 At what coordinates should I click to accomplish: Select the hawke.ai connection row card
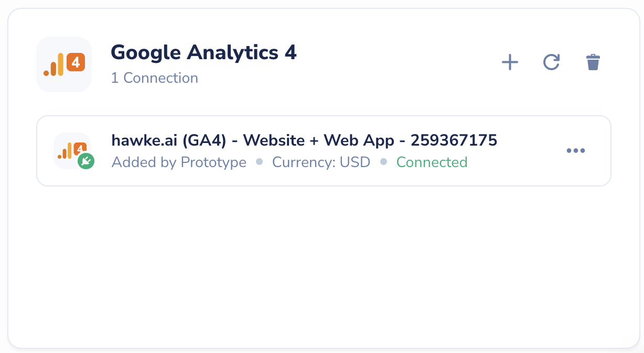click(x=324, y=151)
